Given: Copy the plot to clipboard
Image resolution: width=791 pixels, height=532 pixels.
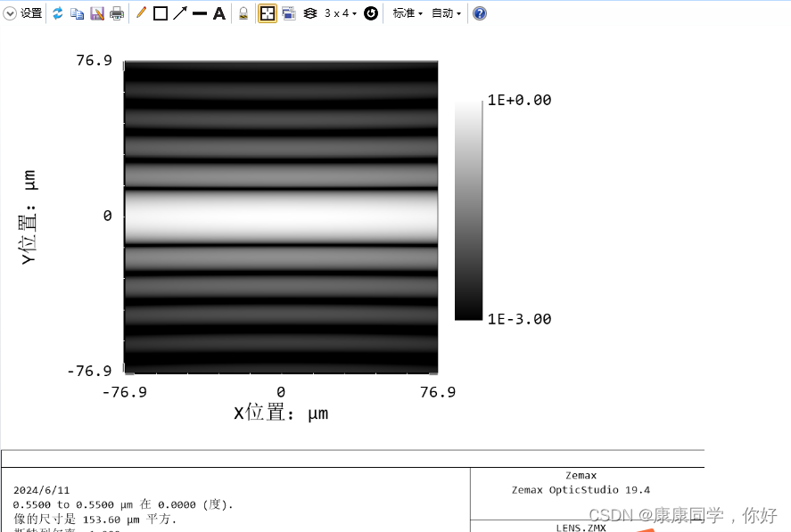Looking at the screenshot, I should (x=78, y=13).
